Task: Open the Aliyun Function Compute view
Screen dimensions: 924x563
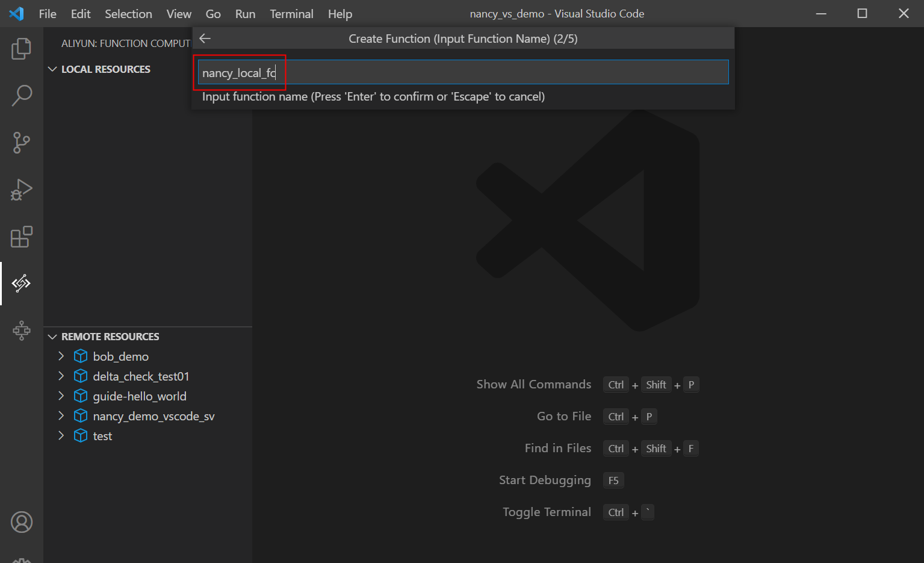Action: 22,284
